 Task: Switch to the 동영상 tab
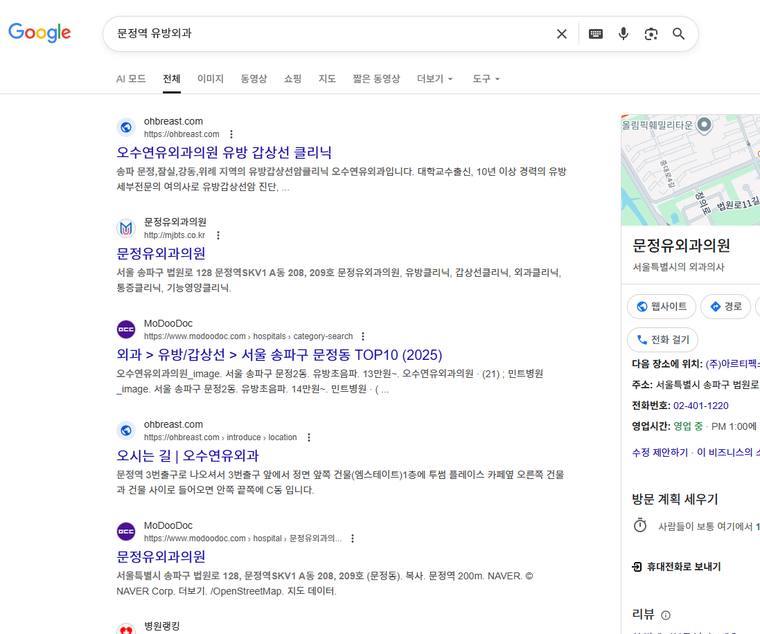click(254, 79)
